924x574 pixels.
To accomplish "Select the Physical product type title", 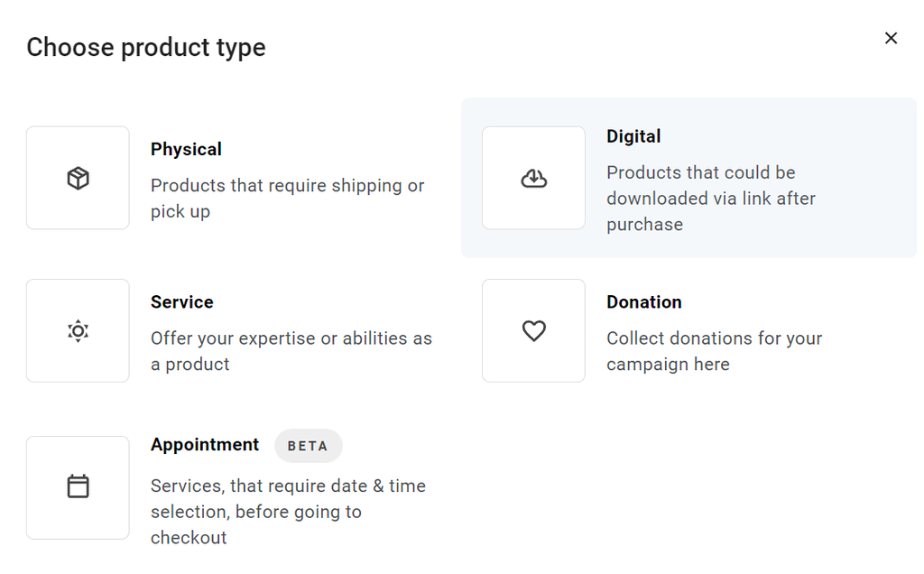I will pos(186,149).
